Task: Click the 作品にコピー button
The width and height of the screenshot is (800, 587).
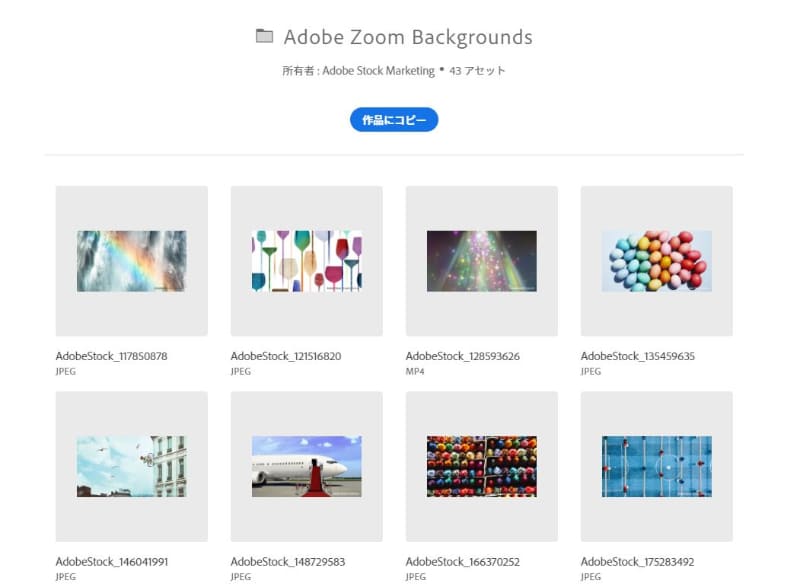Action: click(x=394, y=120)
